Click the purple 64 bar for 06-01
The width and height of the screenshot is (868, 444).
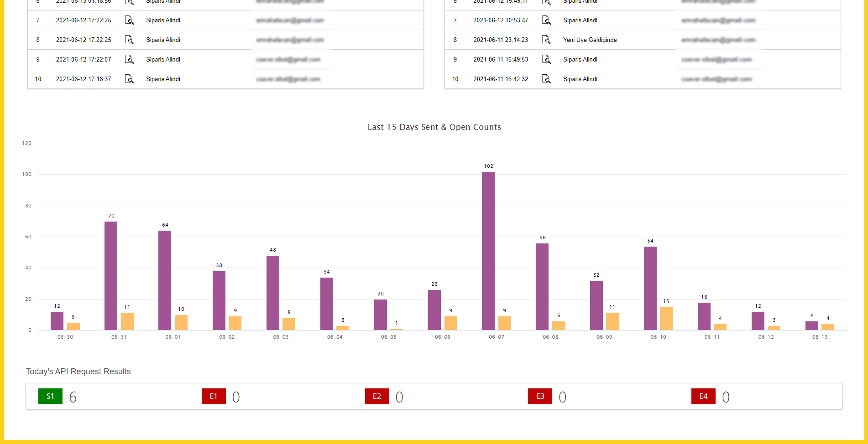pyautogui.click(x=165, y=280)
